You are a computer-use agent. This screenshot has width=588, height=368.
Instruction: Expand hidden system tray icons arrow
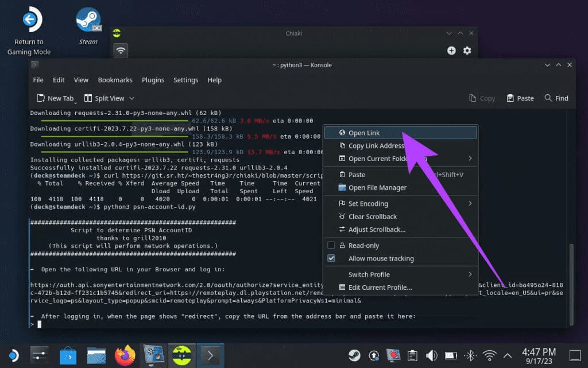point(508,355)
